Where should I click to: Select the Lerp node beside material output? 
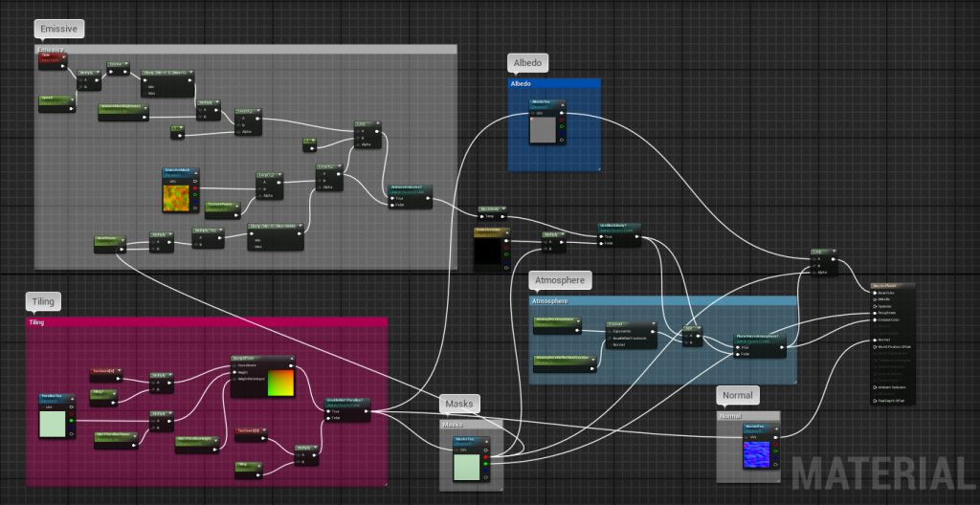(822, 252)
